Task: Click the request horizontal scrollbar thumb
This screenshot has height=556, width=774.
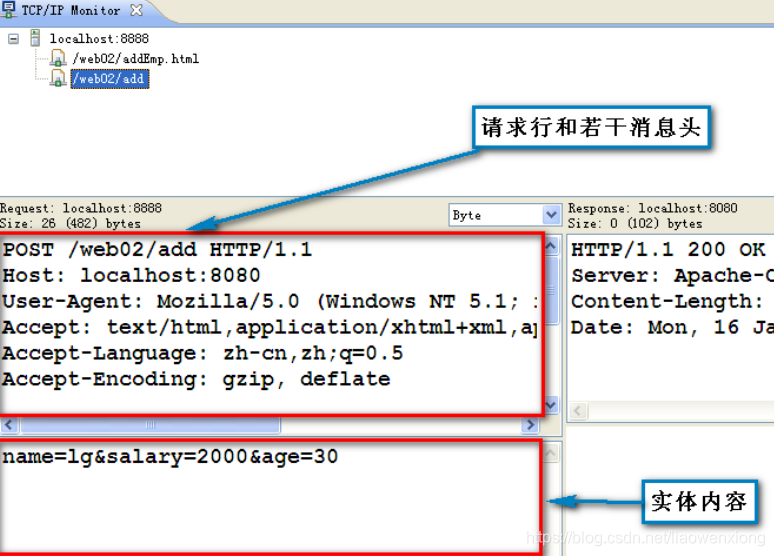Action: (151, 425)
